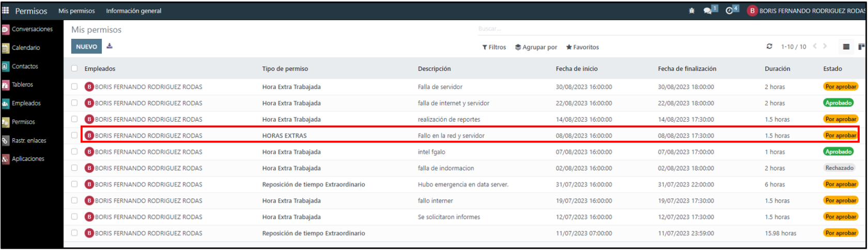Viewport: 868px width, 250px height.
Task: Open the Mis permisos menu
Action: pyautogui.click(x=76, y=11)
